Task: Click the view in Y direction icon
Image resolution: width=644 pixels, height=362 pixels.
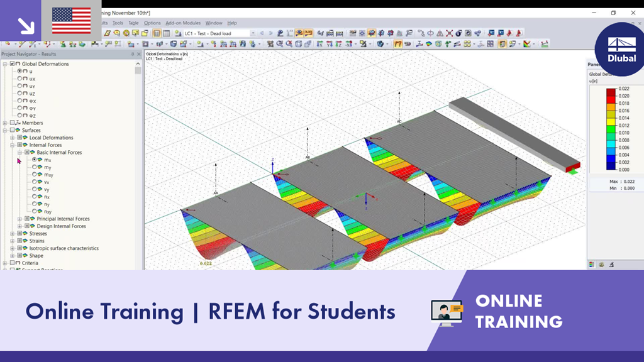Action: (330, 44)
